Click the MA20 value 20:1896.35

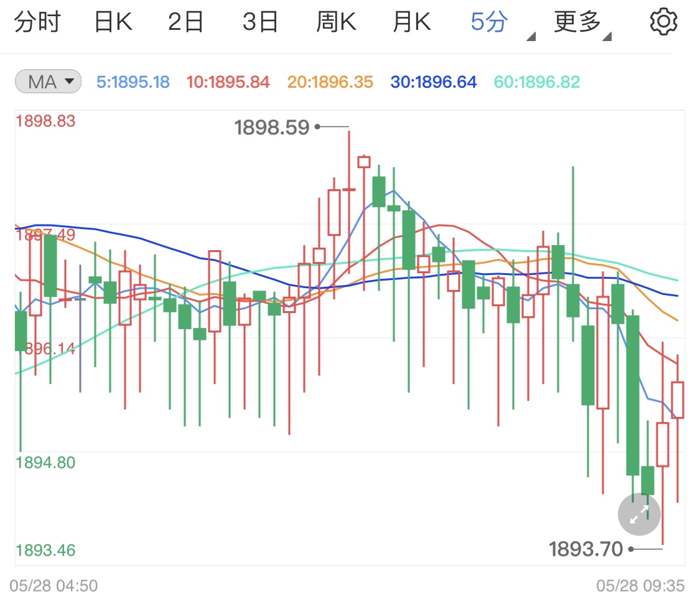pos(330,82)
